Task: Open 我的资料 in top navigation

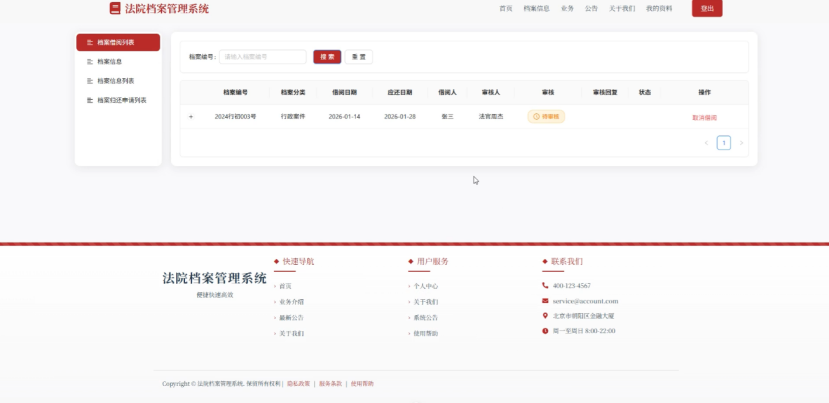Action: 659,8
